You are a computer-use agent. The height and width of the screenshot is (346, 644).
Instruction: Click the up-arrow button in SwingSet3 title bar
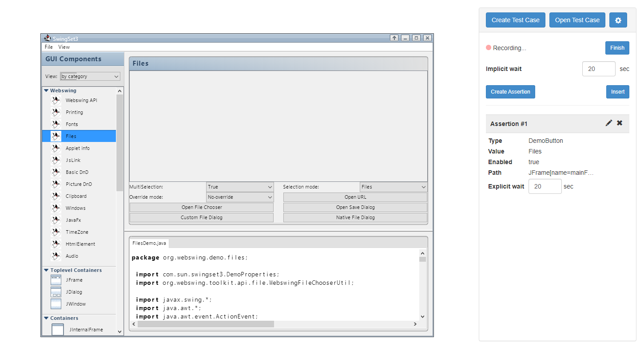click(394, 38)
